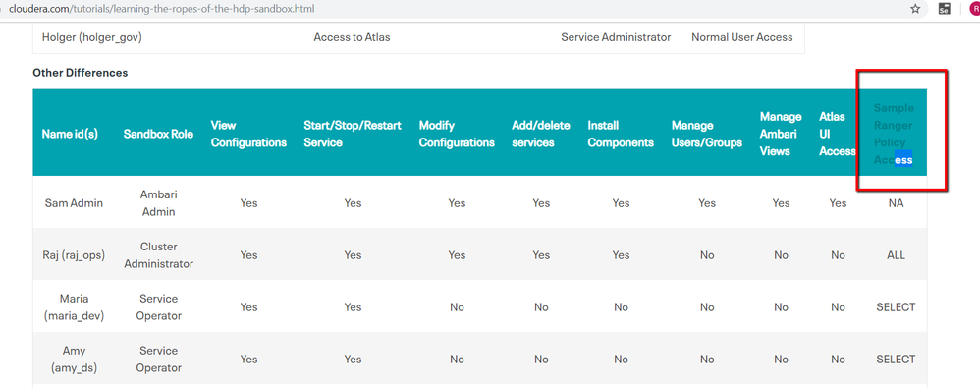
Task: Select the 'Cluster Administrator' role cell
Action: point(158,255)
